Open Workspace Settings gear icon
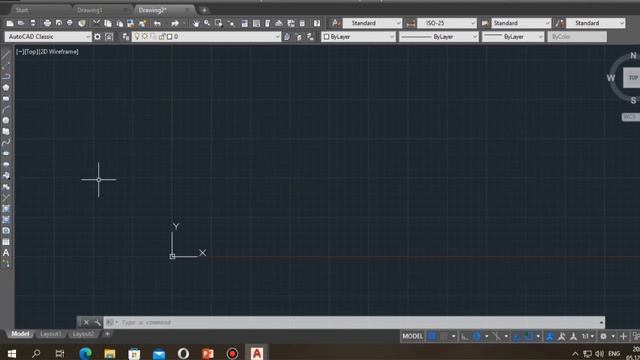 pos(98,37)
